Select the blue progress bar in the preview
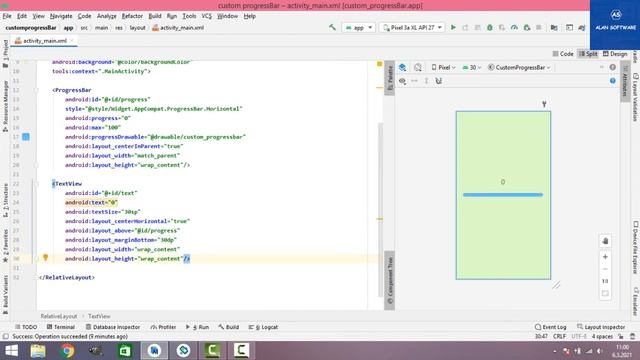This screenshot has height=360, width=640. (x=503, y=195)
